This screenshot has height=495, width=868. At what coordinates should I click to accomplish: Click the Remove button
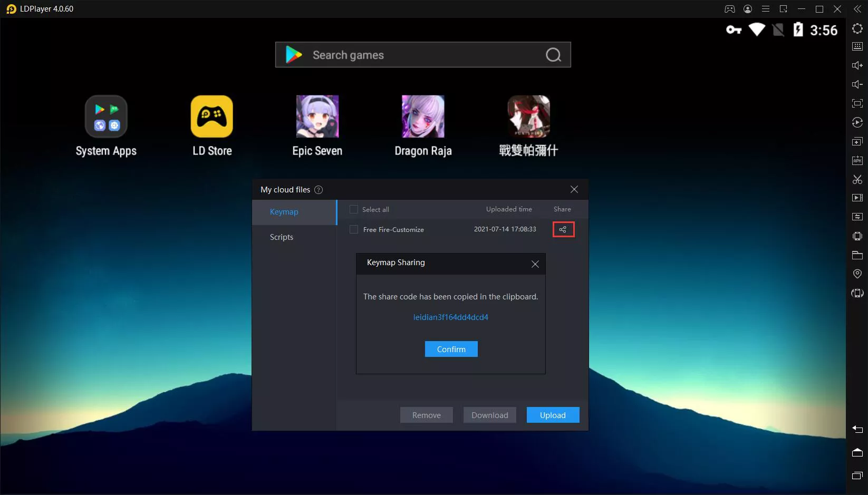427,415
